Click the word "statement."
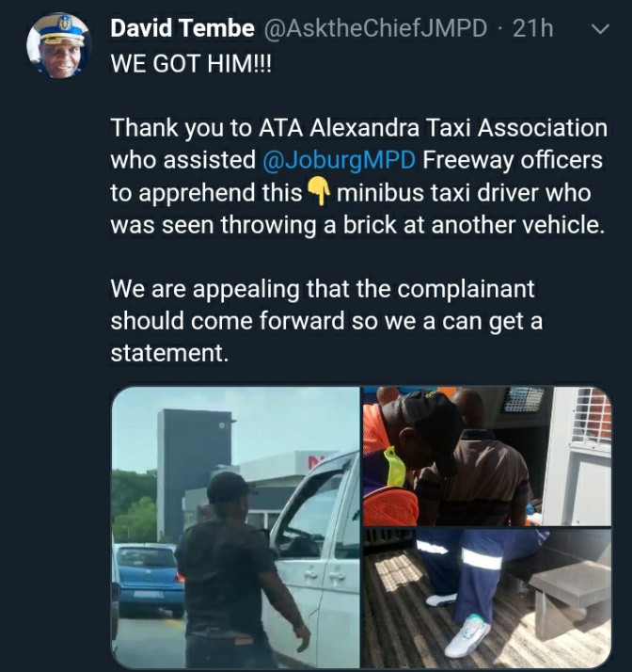The height and width of the screenshot is (672, 632). pos(169,353)
